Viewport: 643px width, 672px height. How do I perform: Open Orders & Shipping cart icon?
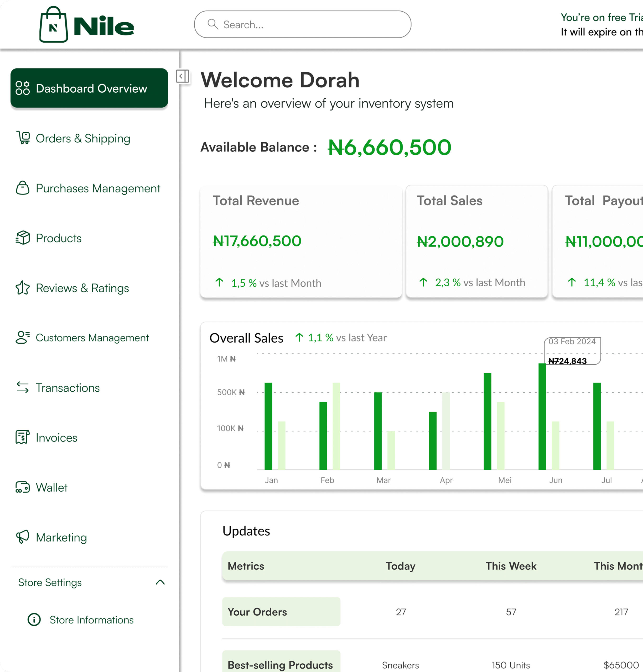23,138
